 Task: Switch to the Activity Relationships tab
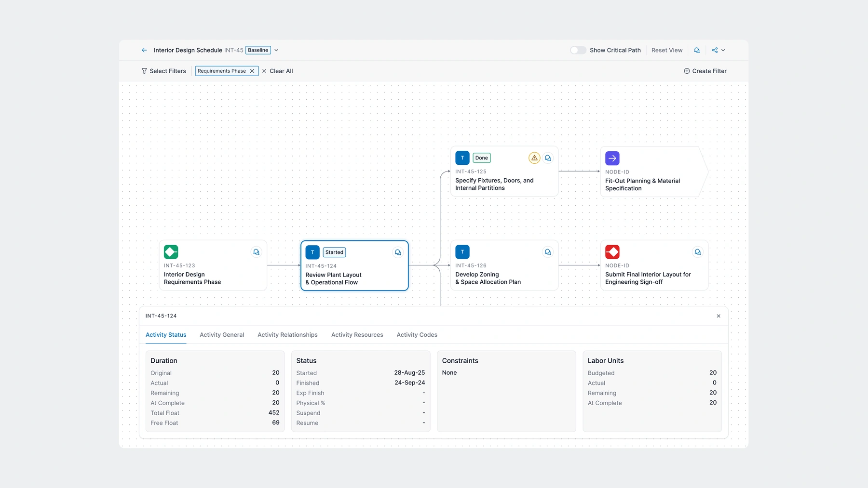click(287, 335)
